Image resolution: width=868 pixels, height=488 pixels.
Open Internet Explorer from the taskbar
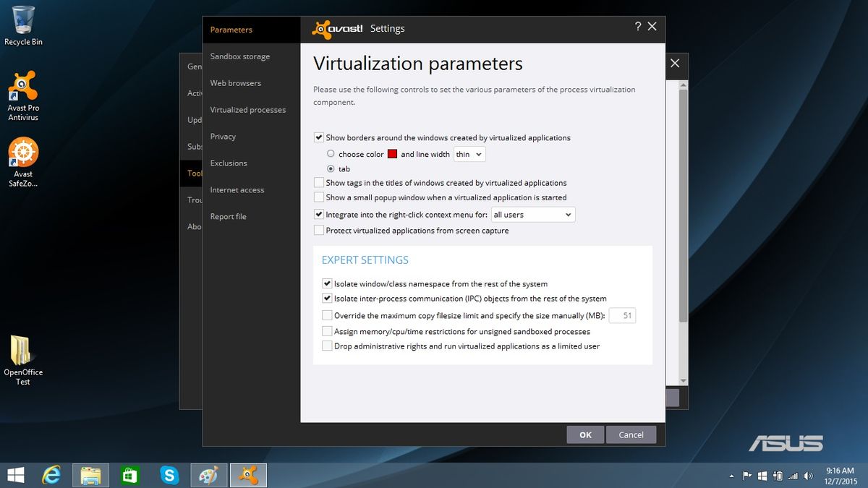pos(52,475)
